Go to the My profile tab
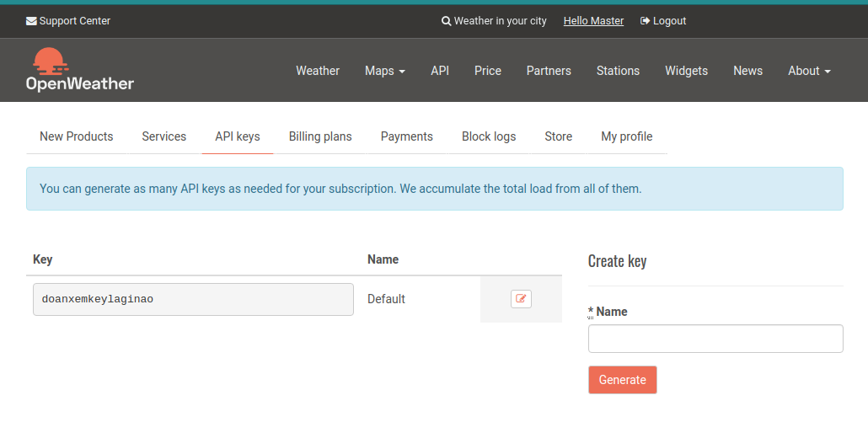 pyautogui.click(x=626, y=136)
